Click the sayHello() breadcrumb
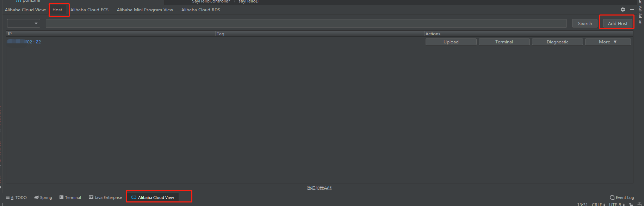 [x=248, y=1]
